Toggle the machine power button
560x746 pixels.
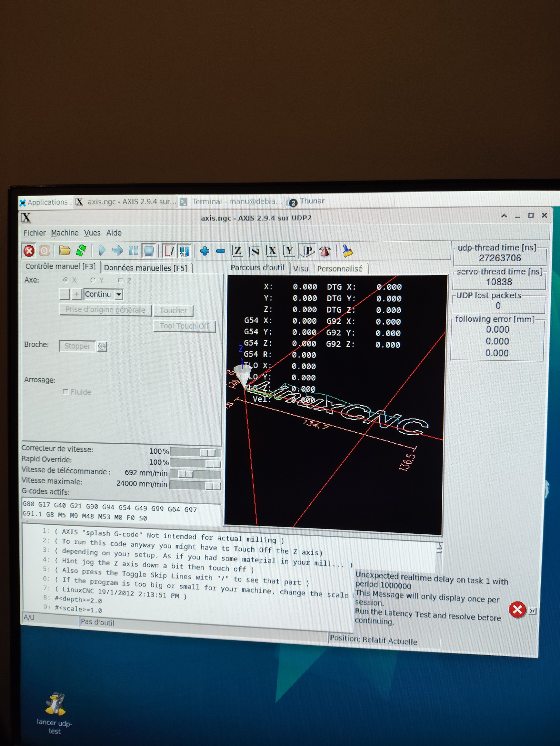click(44, 251)
